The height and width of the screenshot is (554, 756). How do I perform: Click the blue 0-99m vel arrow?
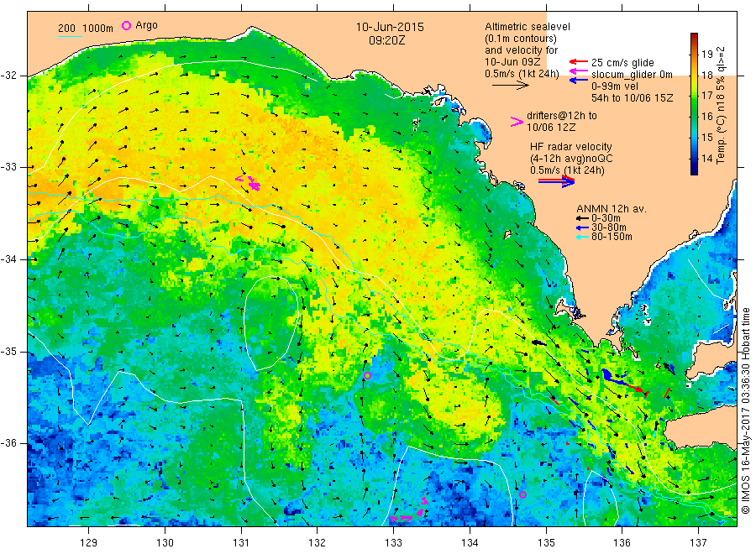pyautogui.click(x=578, y=80)
